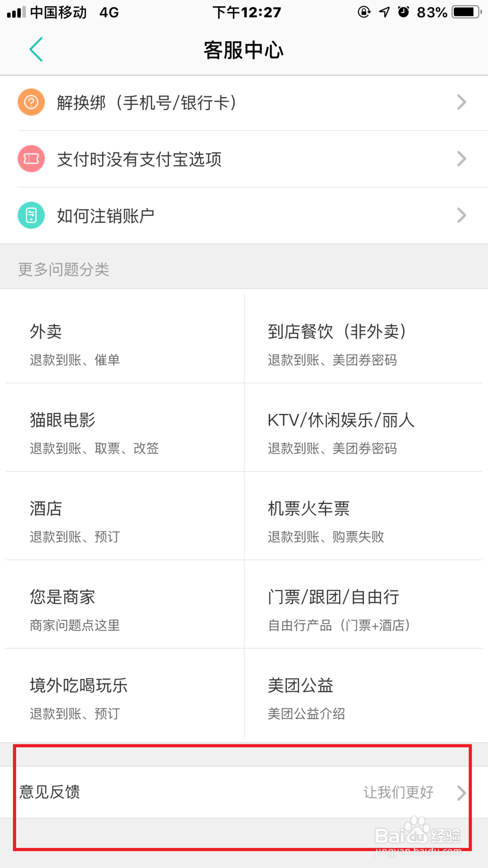
Task: Open 机票火车票 help category
Action: tap(363, 516)
